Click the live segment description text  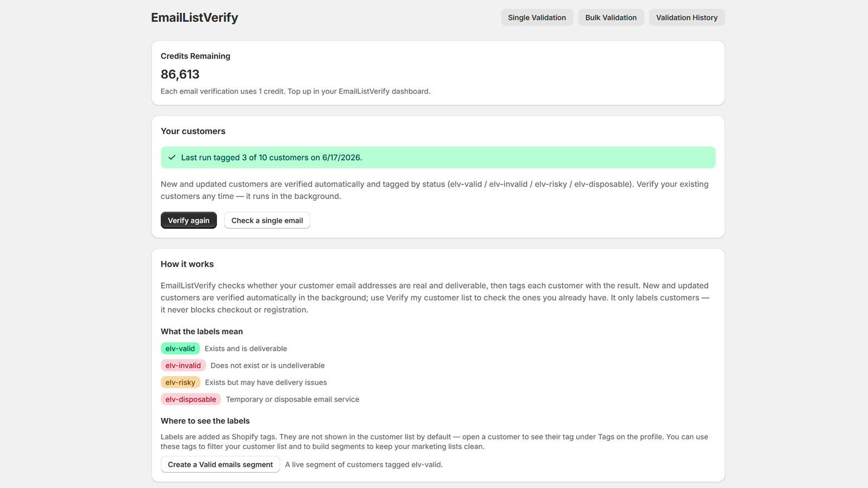[x=364, y=464]
